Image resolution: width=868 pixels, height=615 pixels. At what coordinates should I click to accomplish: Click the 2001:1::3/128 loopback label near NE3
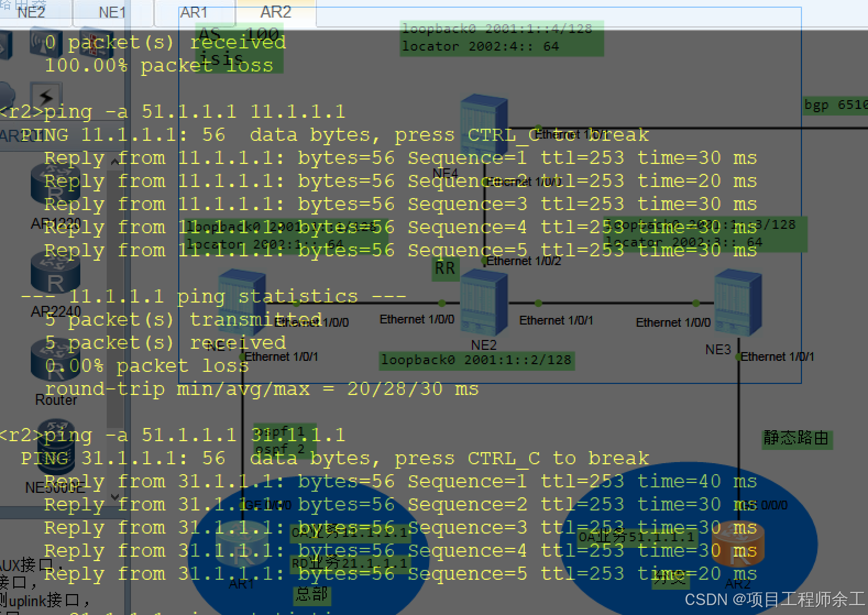705,233
